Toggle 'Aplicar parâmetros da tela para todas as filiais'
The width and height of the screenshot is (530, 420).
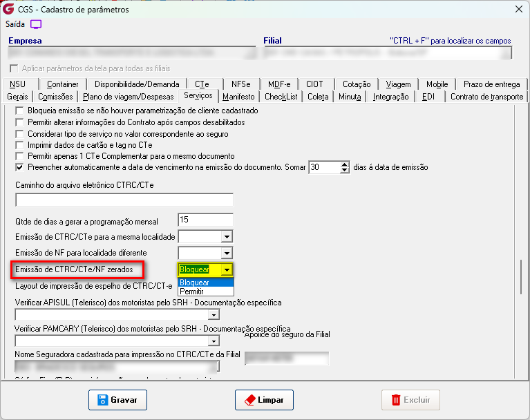(14, 68)
